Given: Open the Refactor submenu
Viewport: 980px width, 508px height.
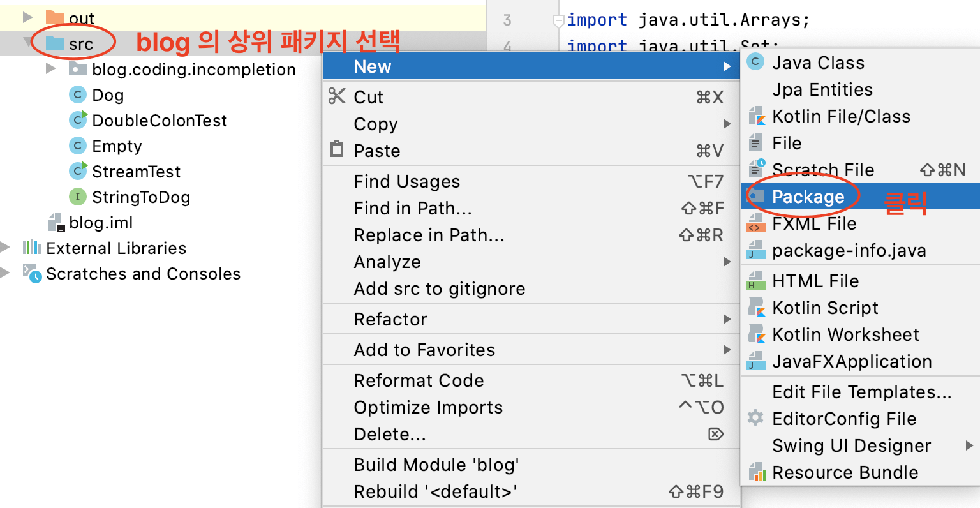Looking at the screenshot, I should tap(390, 319).
